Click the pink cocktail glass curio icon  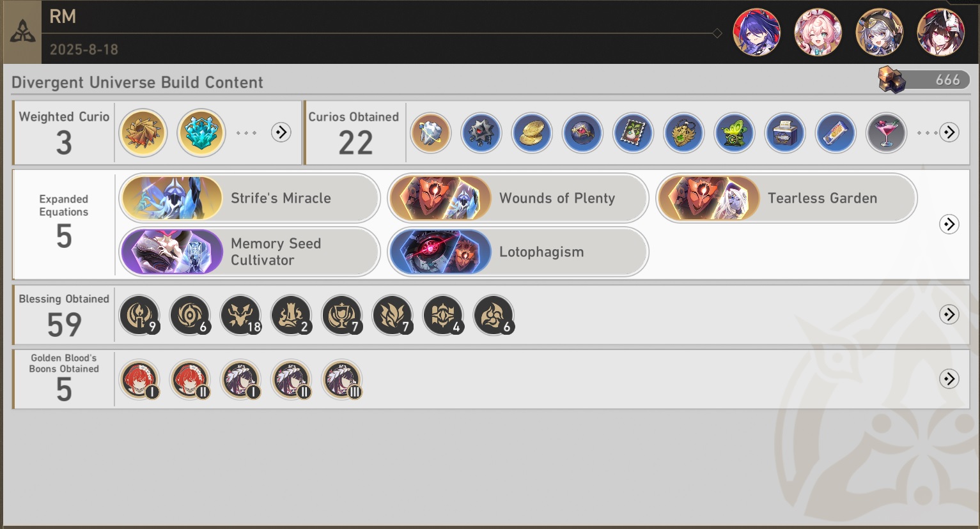[886, 133]
